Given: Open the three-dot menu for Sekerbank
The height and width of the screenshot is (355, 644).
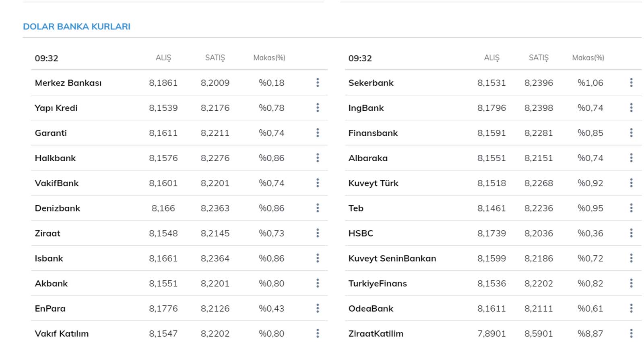Looking at the screenshot, I should click(x=631, y=83).
